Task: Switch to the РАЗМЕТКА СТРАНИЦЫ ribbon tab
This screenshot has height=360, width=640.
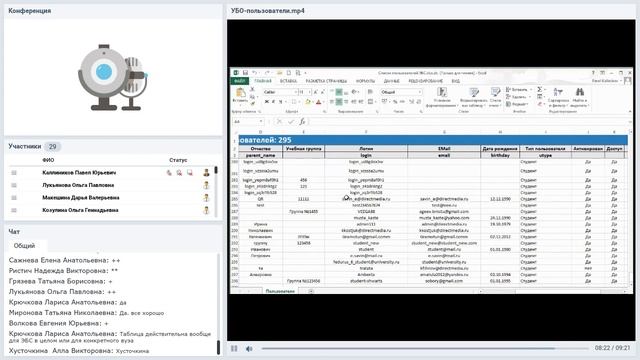Action: click(x=326, y=81)
